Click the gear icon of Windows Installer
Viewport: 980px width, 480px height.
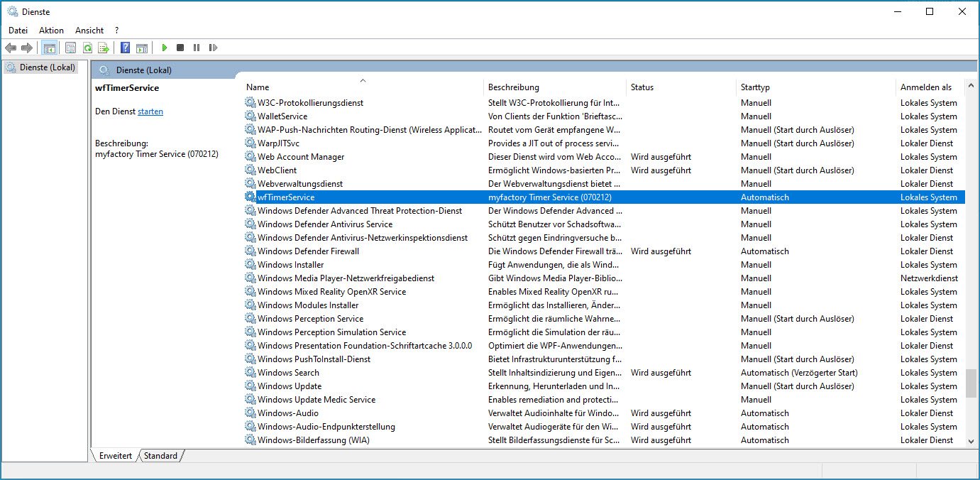(250, 265)
